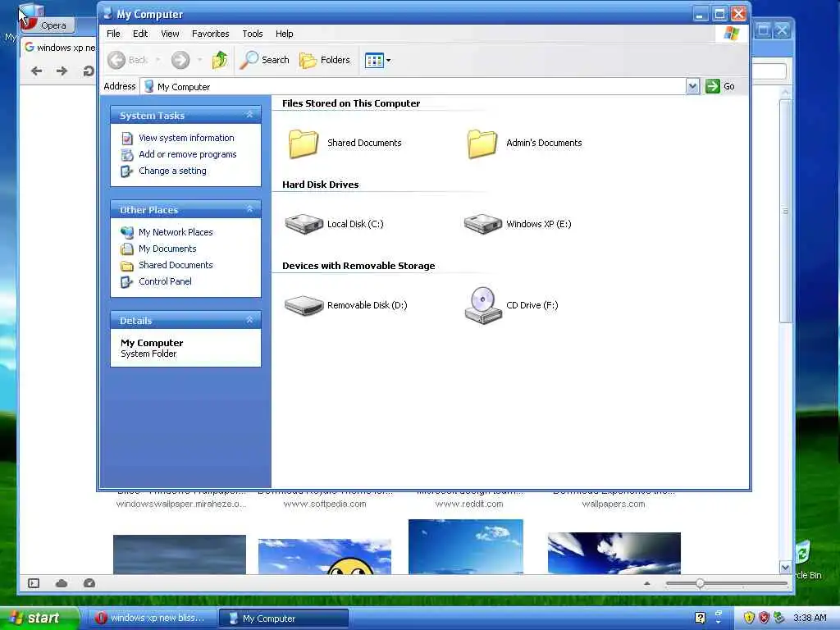
Task: Toggle the Folders pane
Action: click(325, 60)
